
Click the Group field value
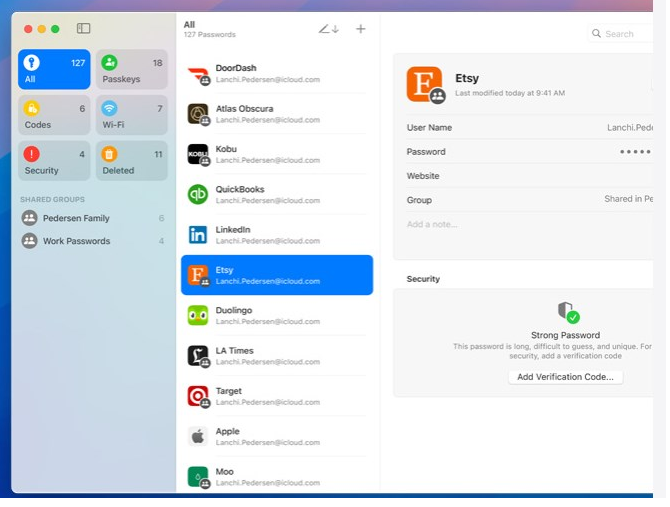628,199
